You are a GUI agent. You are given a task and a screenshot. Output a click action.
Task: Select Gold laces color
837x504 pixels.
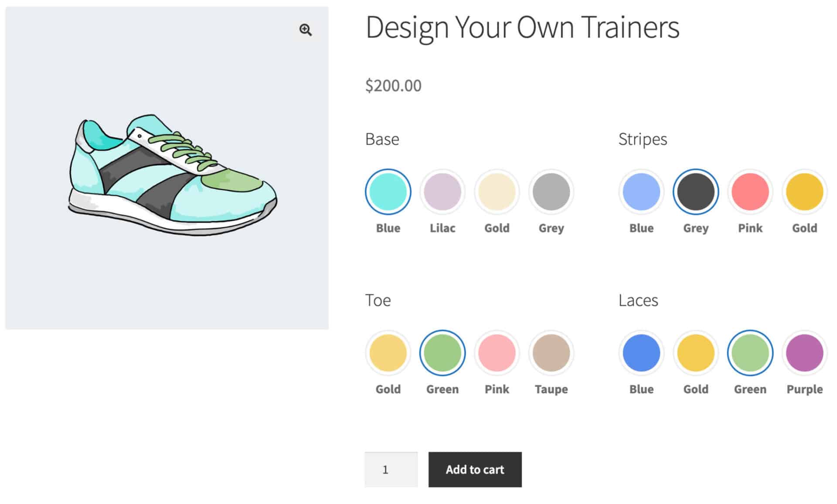point(695,353)
